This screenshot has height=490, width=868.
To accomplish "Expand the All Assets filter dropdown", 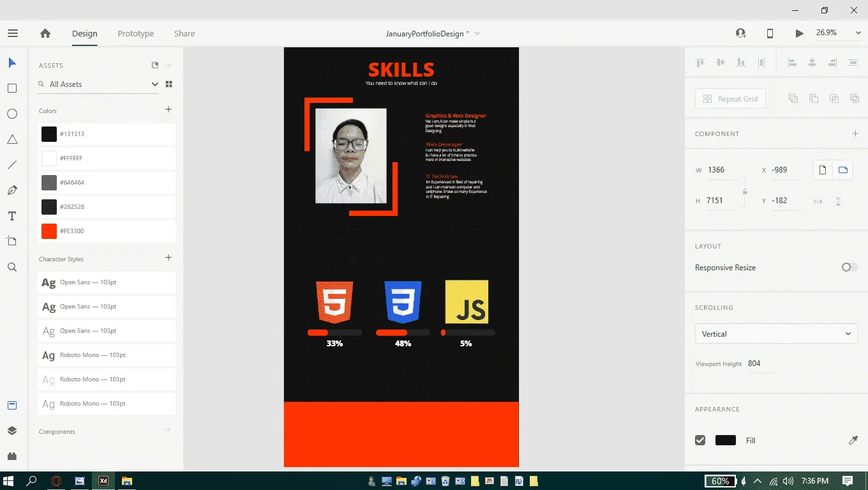I will coord(154,84).
